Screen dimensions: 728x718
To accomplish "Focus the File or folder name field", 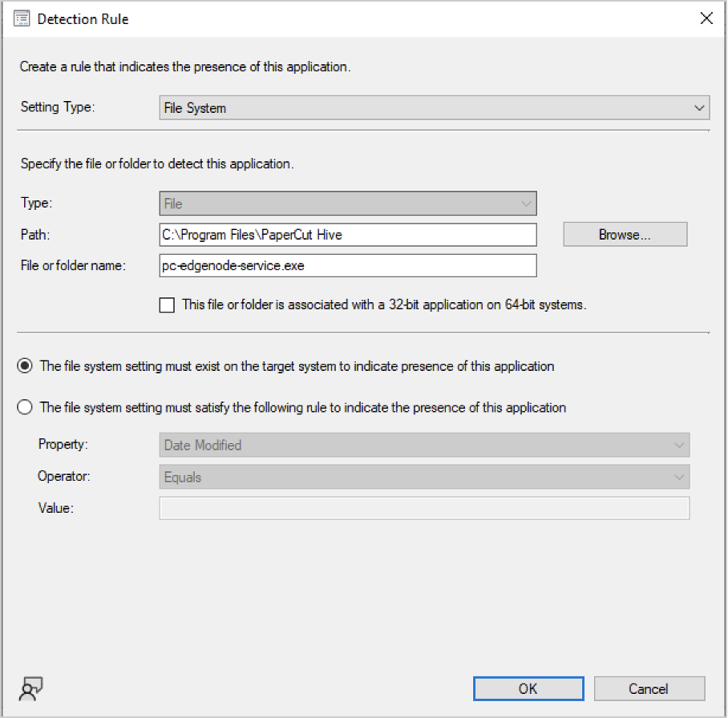I will (x=347, y=265).
